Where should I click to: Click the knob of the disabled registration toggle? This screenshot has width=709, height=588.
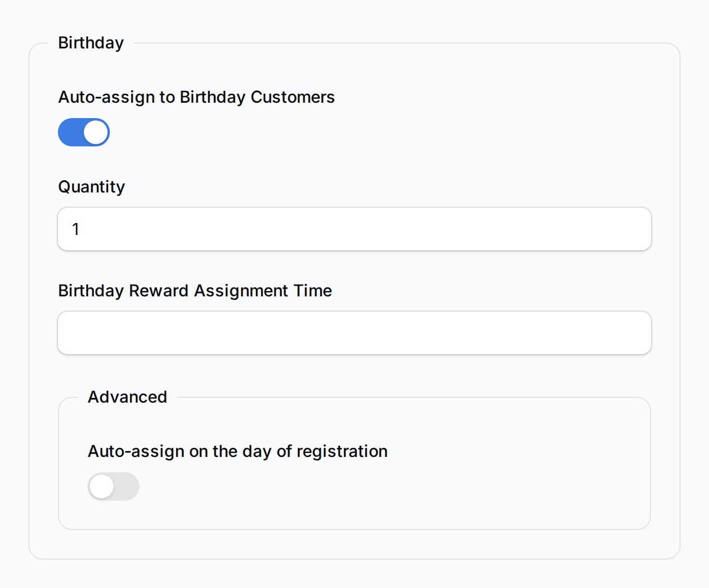point(101,486)
